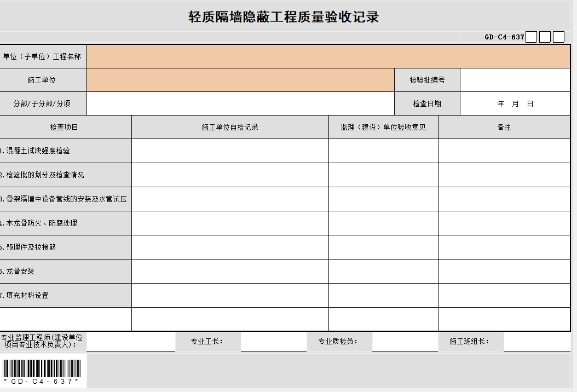The image size is (577, 392).
Task: Click second empty box after GD-C4-637
Action: (x=545, y=37)
